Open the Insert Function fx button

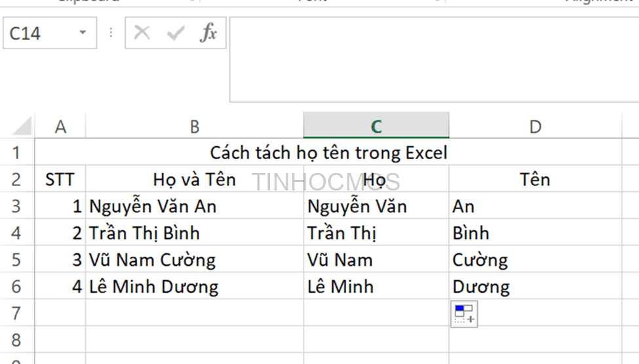pos(208,33)
